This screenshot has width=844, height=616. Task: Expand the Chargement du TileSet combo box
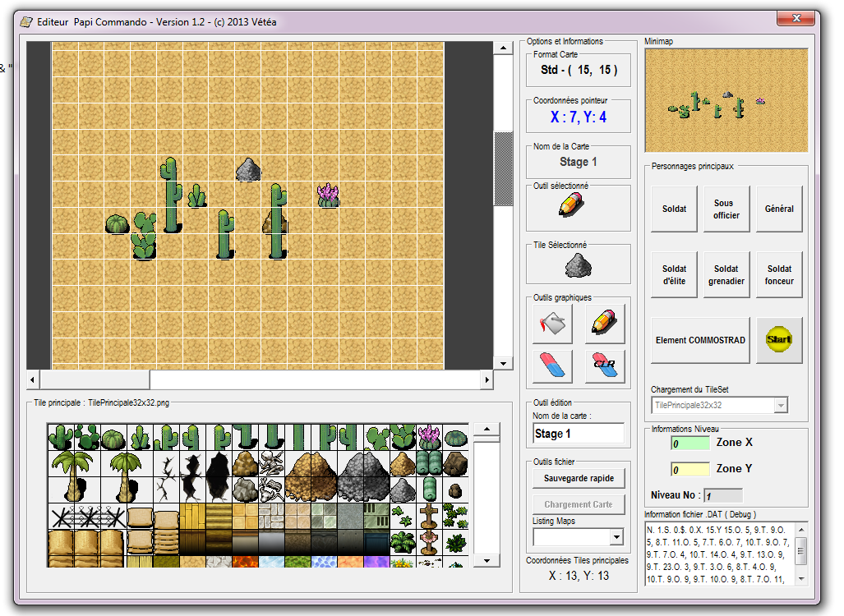point(780,405)
